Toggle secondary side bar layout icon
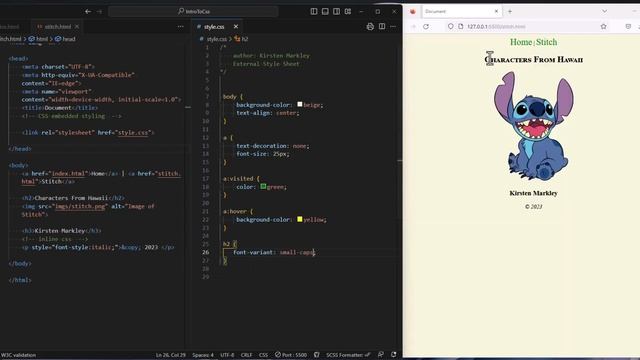The width and height of the screenshot is (640, 360). pyautogui.click(x=336, y=11)
